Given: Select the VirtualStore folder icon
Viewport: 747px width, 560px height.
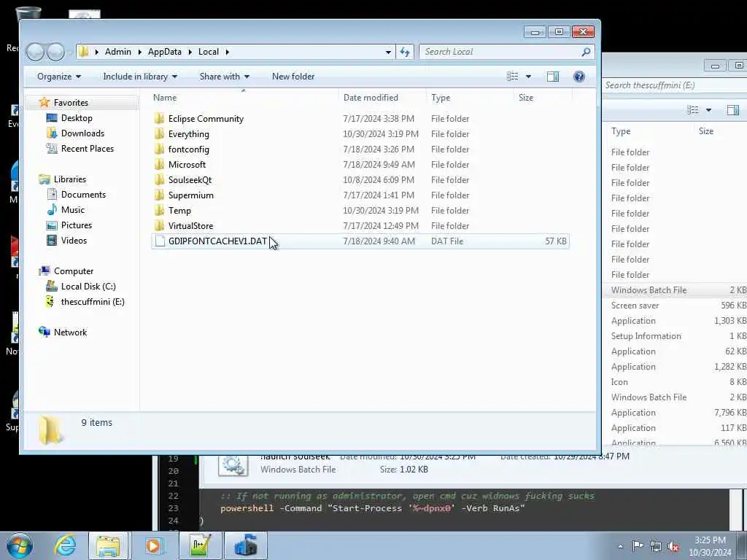Looking at the screenshot, I should pyautogui.click(x=160, y=226).
